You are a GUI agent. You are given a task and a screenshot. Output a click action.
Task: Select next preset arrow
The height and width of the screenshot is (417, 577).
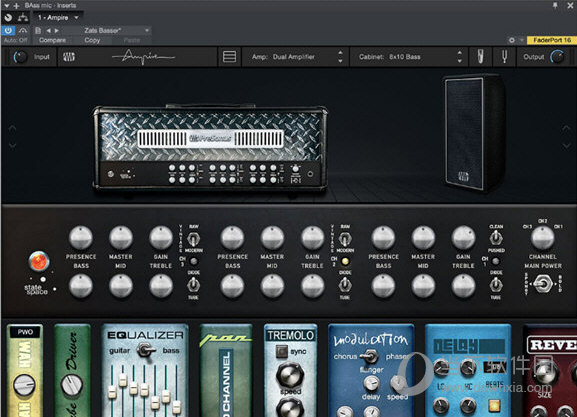click(57, 31)
